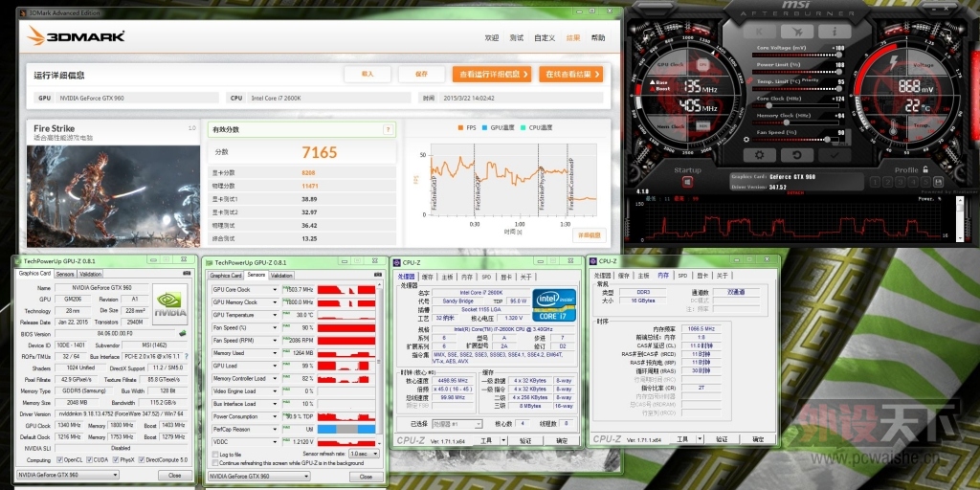Screen dimensions: 980x490
Task: Click Afterburner reset circular-arrow button
Action: 797,154
